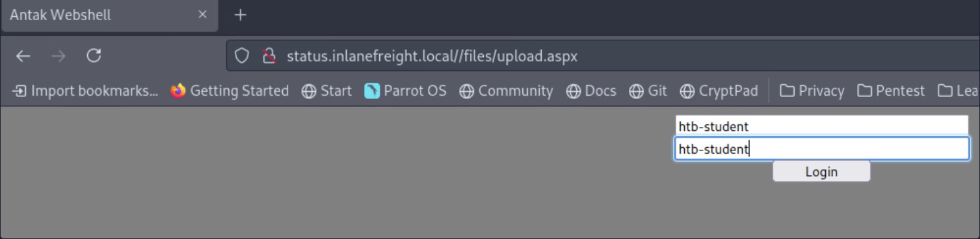Screen dimensions: 980x239
Task: Open the Git bookmark
Action: pyautogui.click(x=648, y=91)
